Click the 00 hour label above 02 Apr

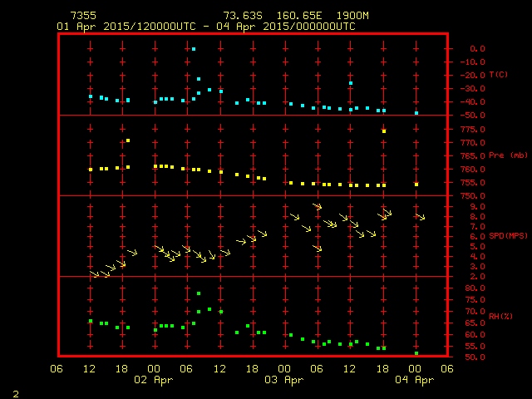[154, 368]
